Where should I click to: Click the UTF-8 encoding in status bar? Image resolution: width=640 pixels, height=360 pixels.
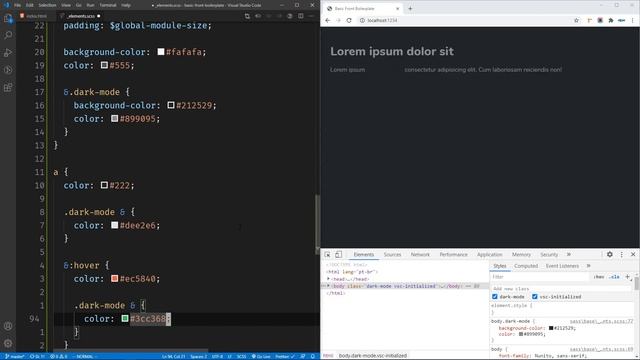point(217,356)
